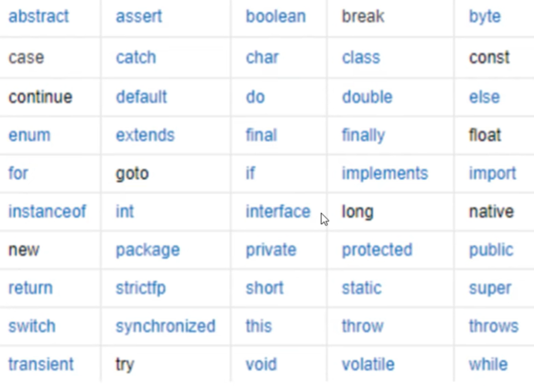Open the default keyword link

[141, 96]
